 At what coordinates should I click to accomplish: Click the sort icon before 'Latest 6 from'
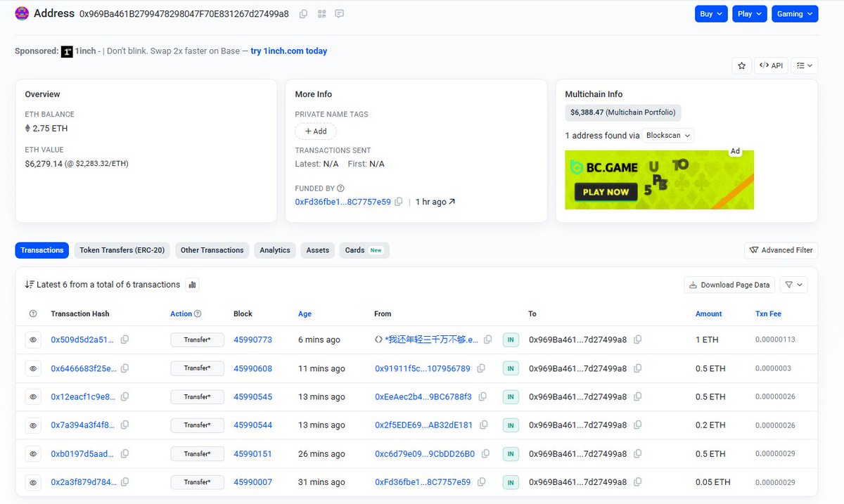30,285
